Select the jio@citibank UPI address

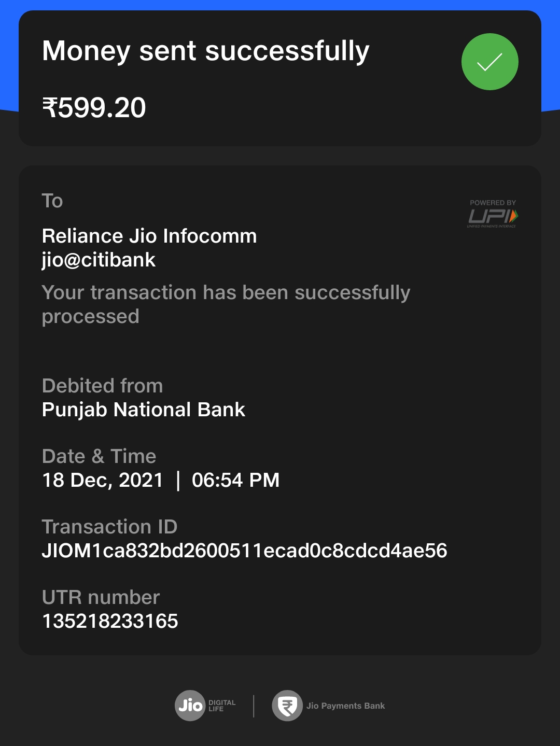(99, 260)
